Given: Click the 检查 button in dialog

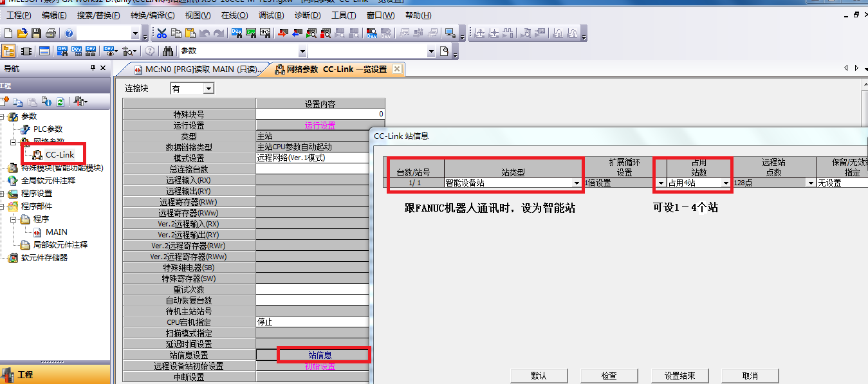Looking at the screenshot, I should [x=609, y=376].
